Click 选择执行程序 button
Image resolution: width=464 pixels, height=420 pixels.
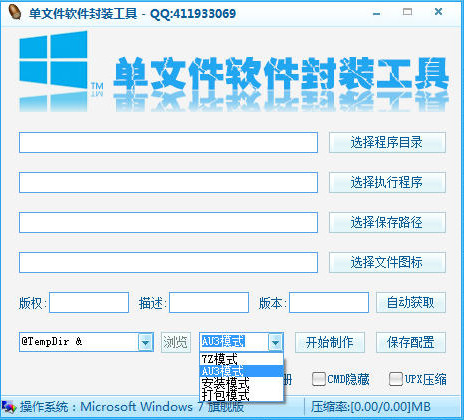coord(387,182)
